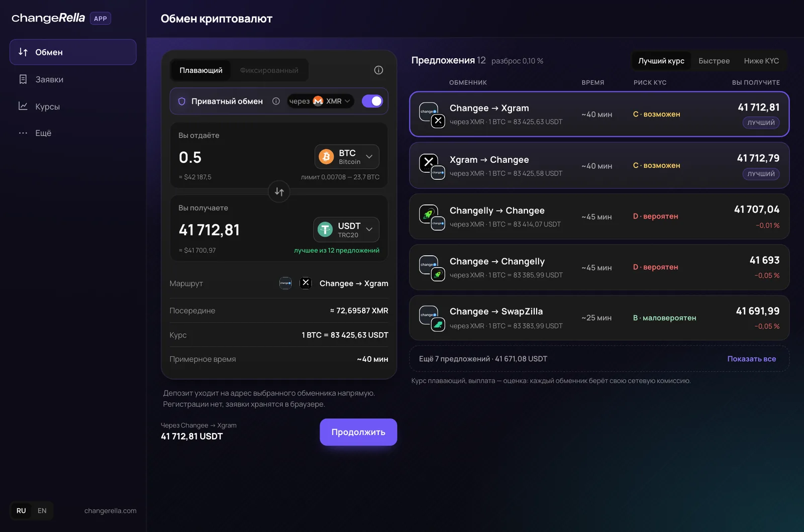
Task: Click the exchanger logo of the Changee → SwapZilla offer
Action: [x=432, y=318]
